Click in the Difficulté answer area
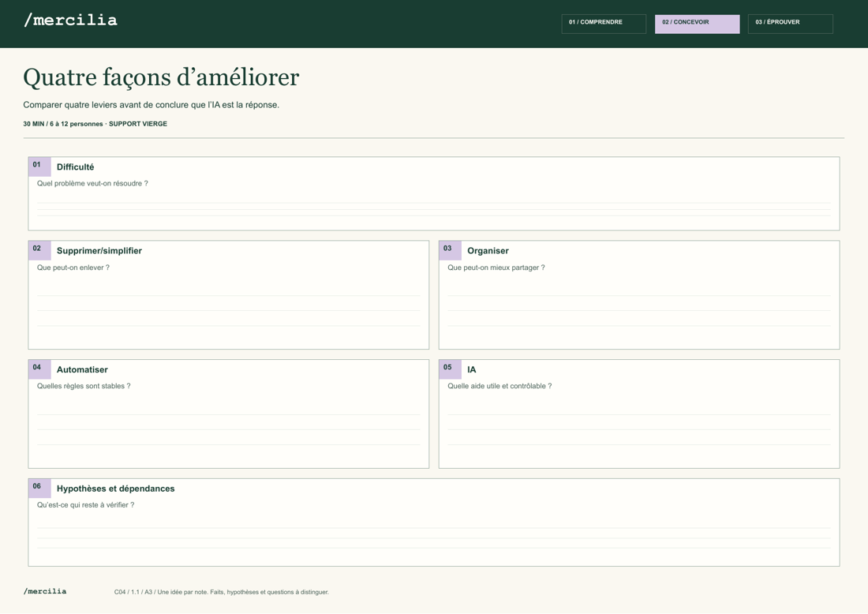Viewport: 868px width, 614px height. point(433,209)
